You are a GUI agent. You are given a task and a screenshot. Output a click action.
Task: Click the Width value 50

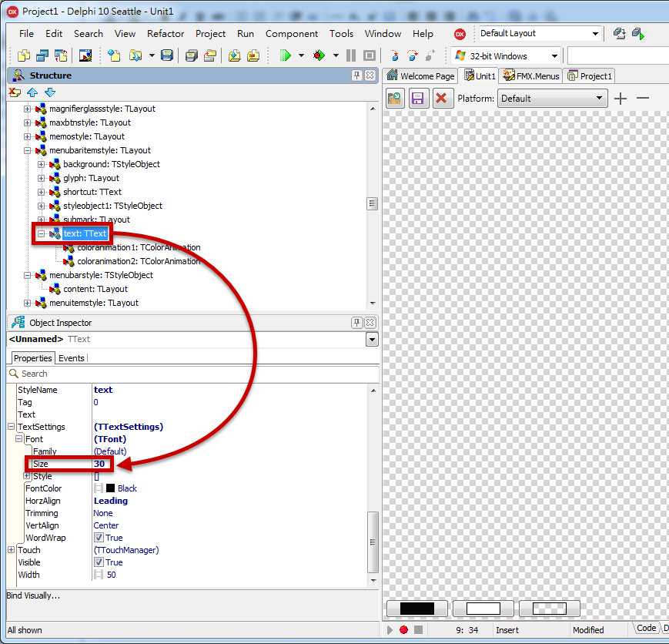112,575
